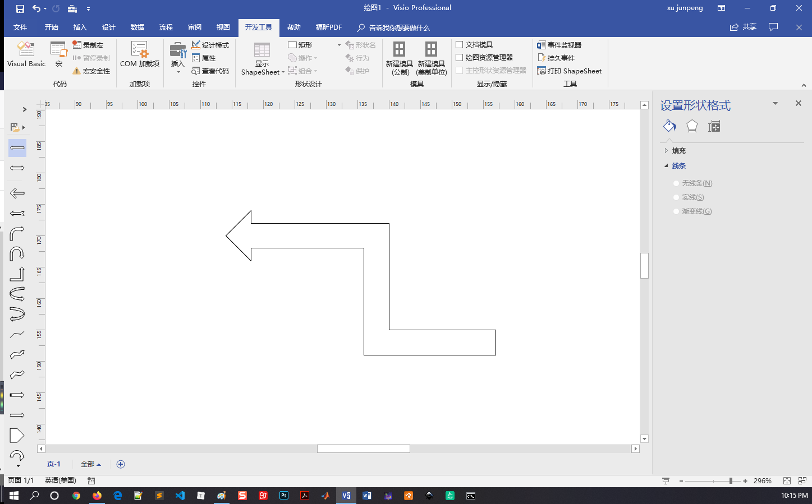Open Fill & Line format tab icon
Image resolution: width=812 pixels, height=504 pixels.
click(x=669, y=126)
